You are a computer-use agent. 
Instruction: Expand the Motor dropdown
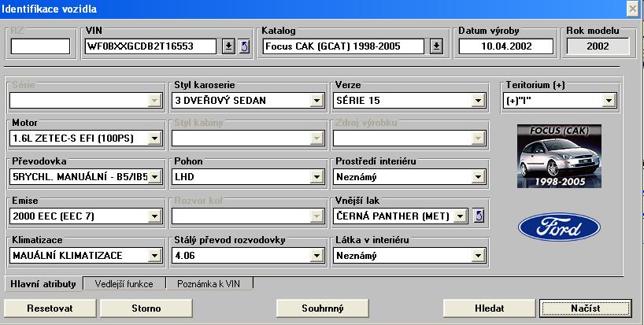point(154,138)
